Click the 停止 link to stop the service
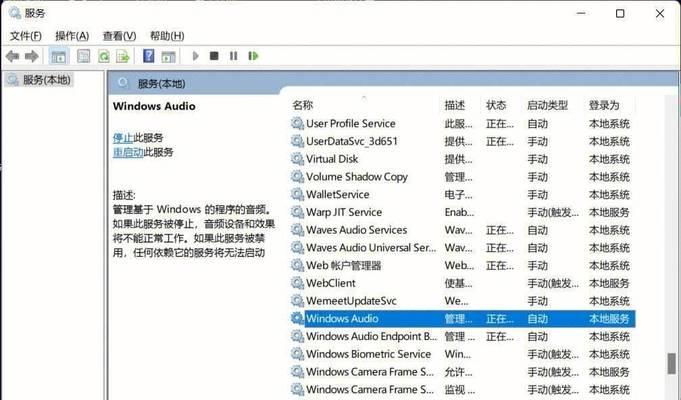The height and width of the screenshot is (400, 681). click(122, 138)
